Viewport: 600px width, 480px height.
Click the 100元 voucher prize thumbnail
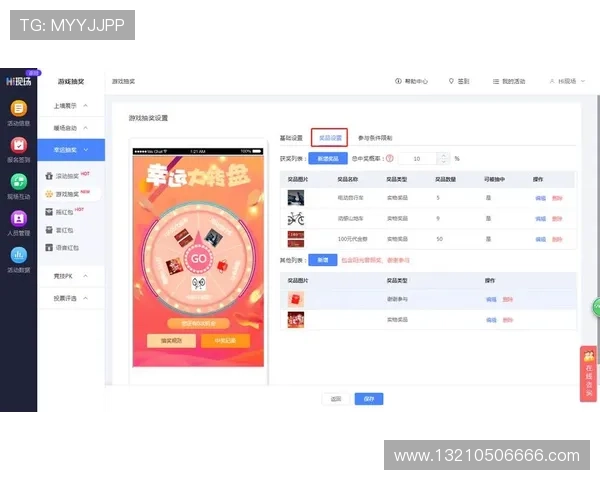click(296, 239)
